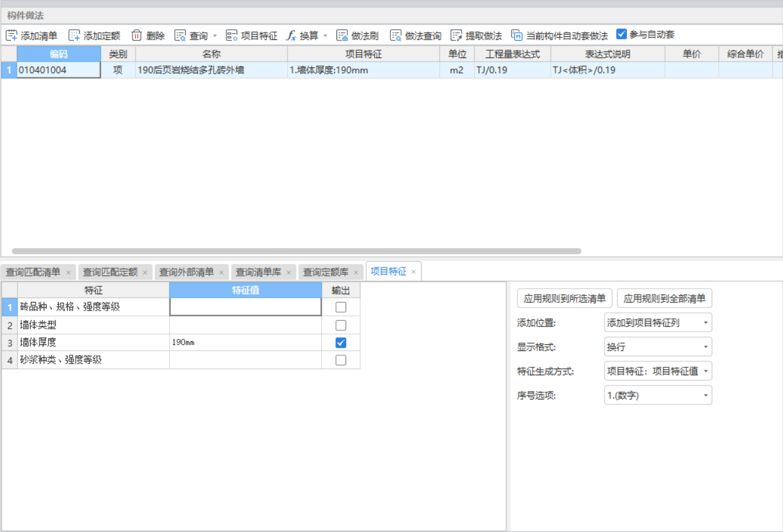Click the 类别 cell 项
This screenshot has height=532, width=783.
pos(118,70)
